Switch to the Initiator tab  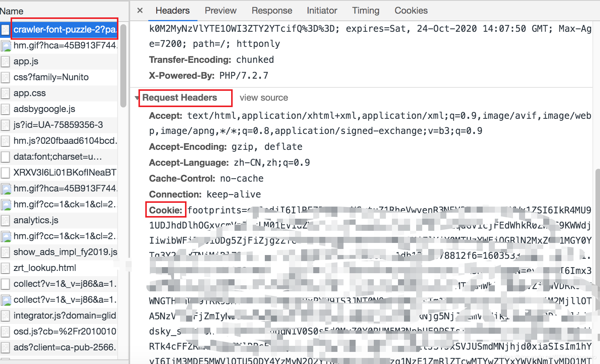[322, 11]
